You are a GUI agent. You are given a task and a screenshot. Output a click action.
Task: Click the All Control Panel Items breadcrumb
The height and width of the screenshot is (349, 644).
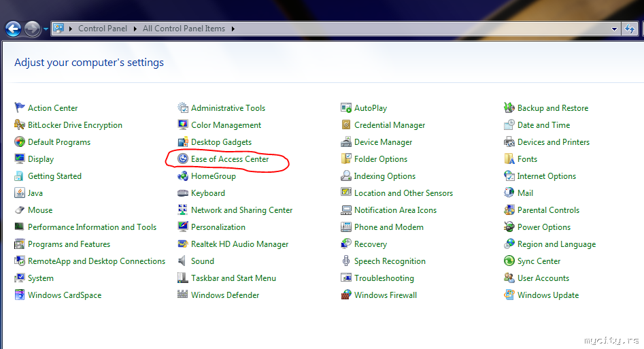point(184,29)
